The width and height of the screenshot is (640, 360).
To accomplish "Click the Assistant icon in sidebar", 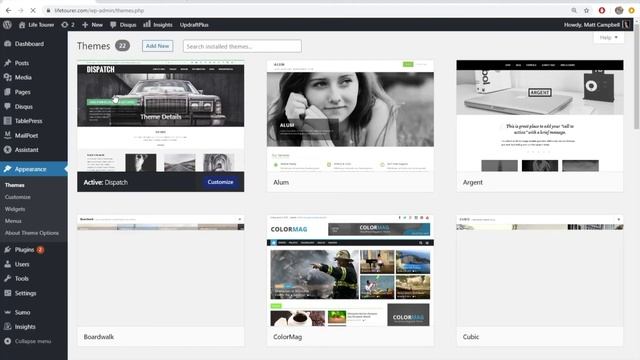I will [x=7, y=149].
